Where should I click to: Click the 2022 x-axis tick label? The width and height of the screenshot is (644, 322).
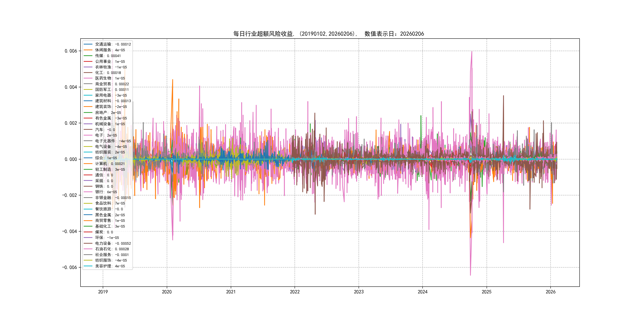pyautogui.click(x=295, y=292)
